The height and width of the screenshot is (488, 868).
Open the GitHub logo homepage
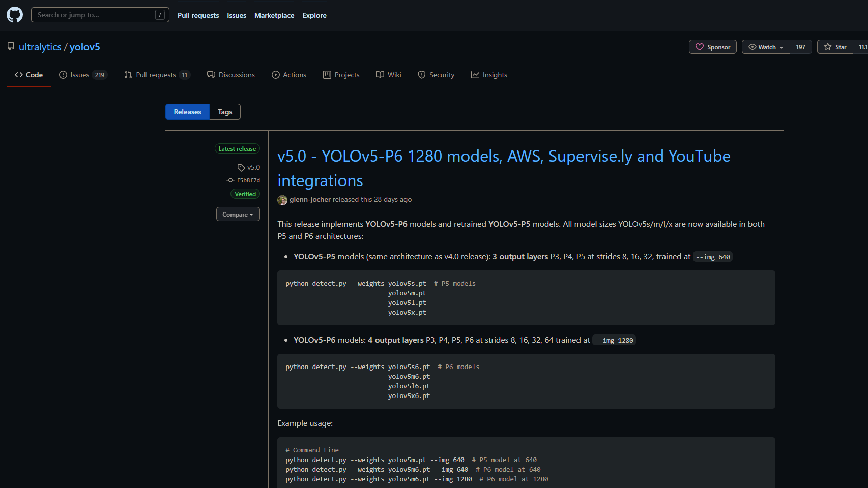click(15, 15)
